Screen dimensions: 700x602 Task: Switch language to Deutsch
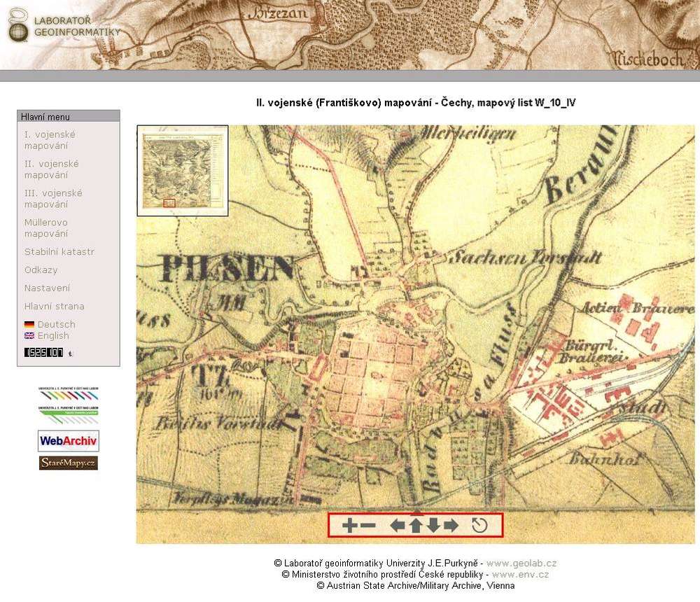[x=56, y=325]
